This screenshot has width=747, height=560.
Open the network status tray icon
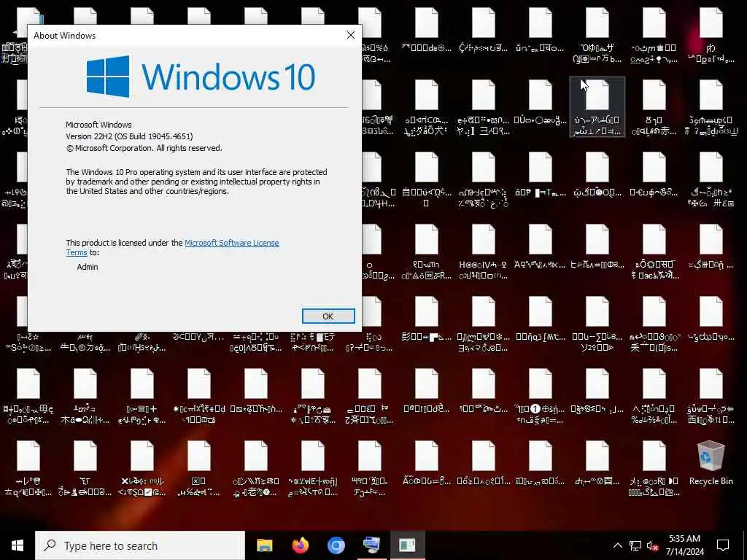(635, 545)
